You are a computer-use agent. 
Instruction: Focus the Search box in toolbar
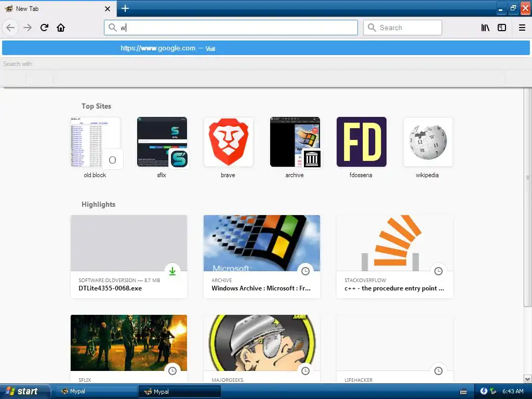coord(403,28)
